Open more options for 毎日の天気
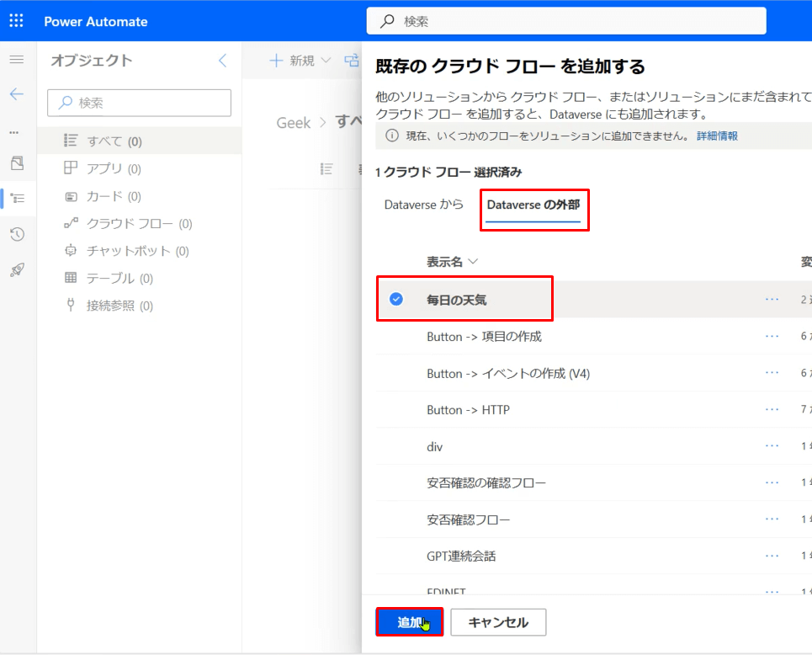Image resolution: width=812 pixels, height=655 pixels. point(772,300)
